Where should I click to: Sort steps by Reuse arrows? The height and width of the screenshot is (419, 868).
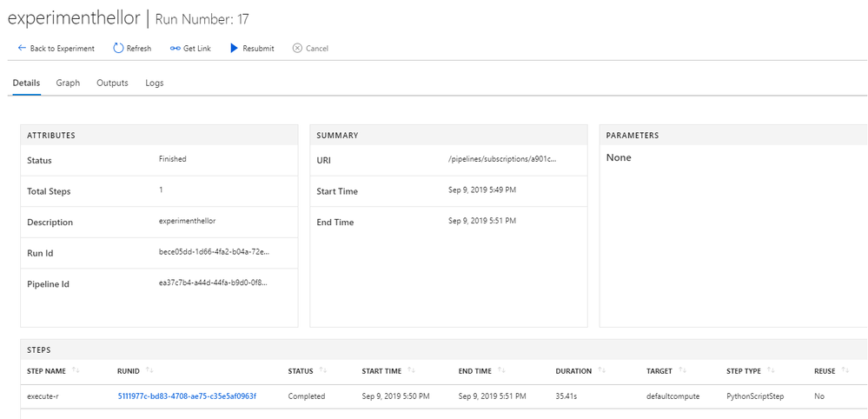tap(845, 371)
